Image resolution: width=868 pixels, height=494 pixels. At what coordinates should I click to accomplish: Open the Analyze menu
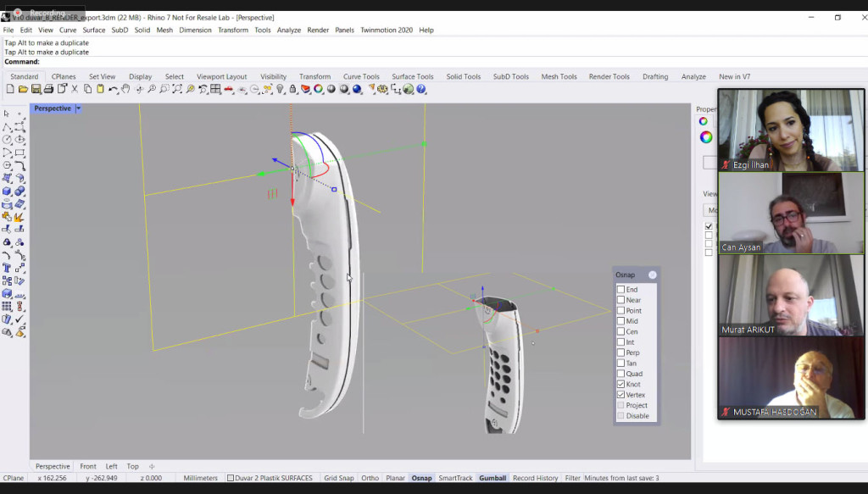coord(288,30)
